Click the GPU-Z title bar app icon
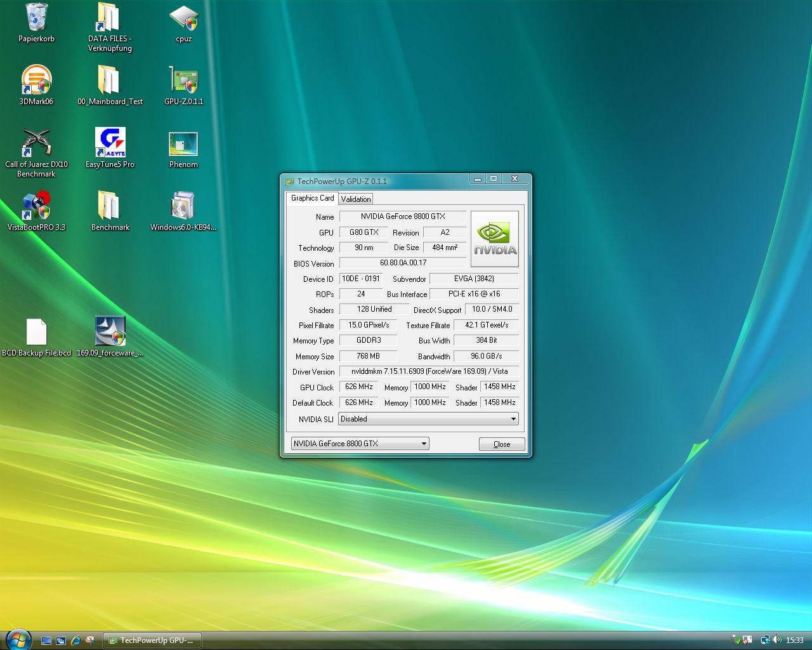 point(290,182)
